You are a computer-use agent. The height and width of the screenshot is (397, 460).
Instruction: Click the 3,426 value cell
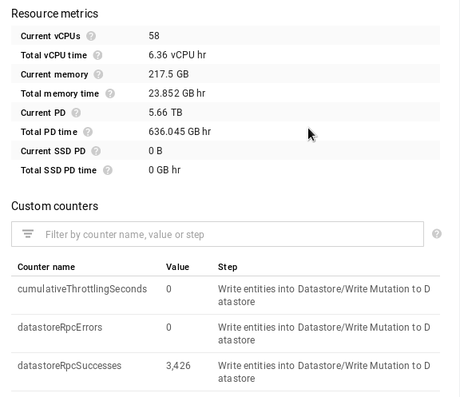click(178, 366)
